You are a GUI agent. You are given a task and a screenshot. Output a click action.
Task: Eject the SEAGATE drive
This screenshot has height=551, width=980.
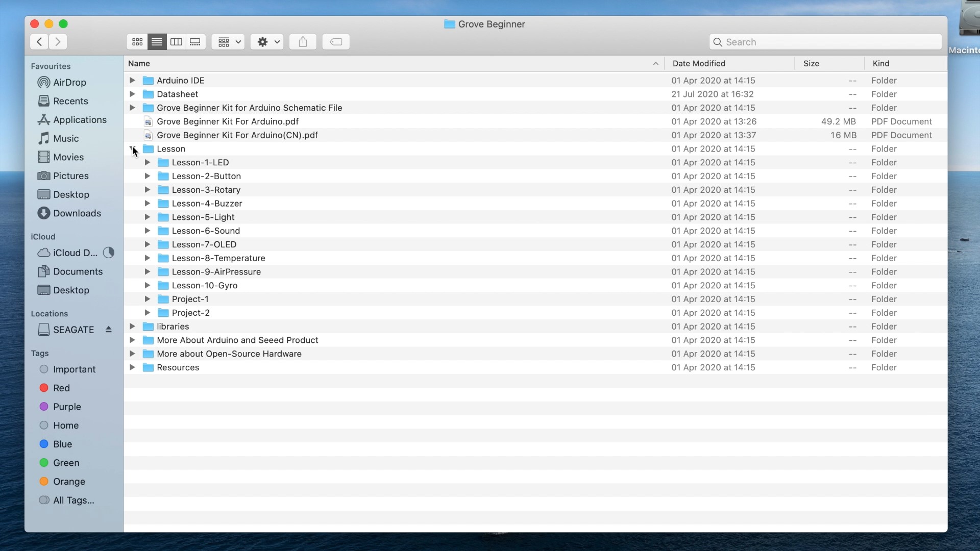click(x=109, y=330)
